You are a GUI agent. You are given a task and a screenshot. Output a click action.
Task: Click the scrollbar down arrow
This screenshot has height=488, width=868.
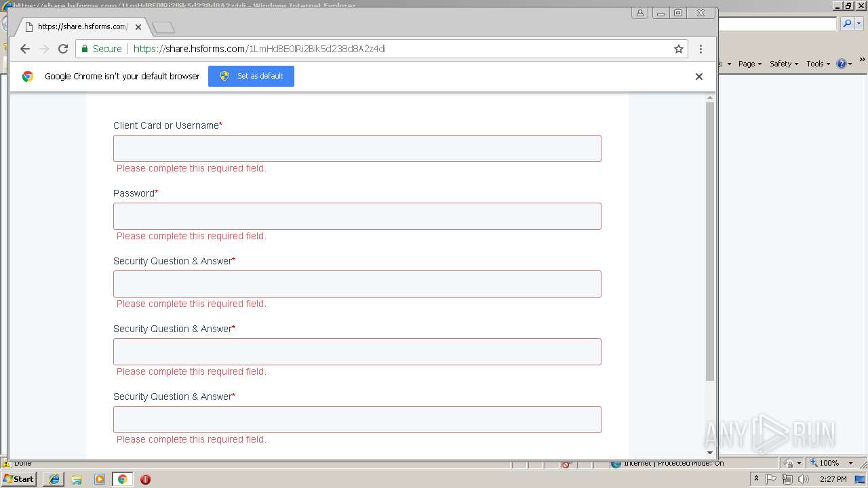(710, 453)
